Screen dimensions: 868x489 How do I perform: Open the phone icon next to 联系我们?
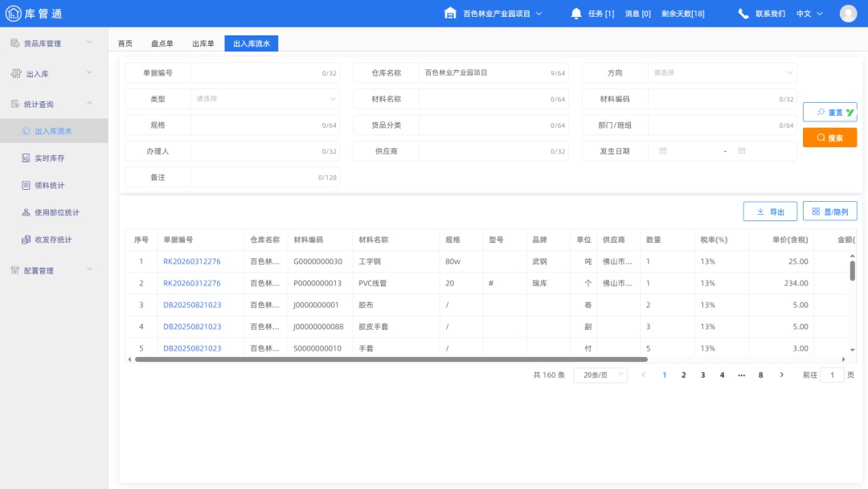pyautogui.click(x=743, y=13)
